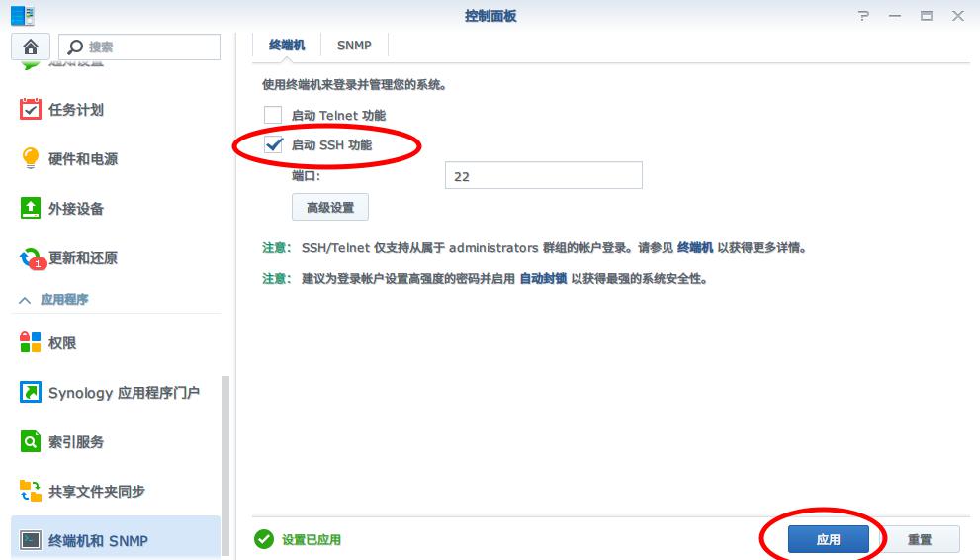Open Task Scheduler calendar icon

pyautogui.click(x=31, y=110)
